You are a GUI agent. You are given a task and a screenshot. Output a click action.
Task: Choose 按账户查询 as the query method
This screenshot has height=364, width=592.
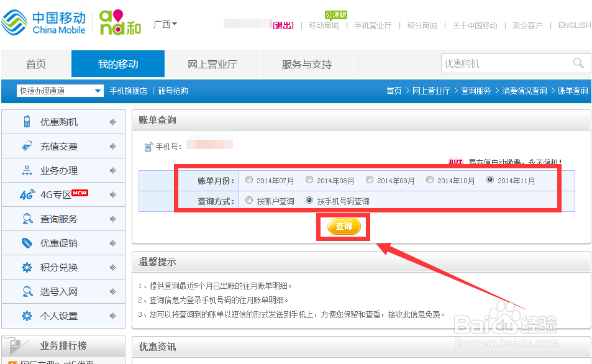[249, 200]
